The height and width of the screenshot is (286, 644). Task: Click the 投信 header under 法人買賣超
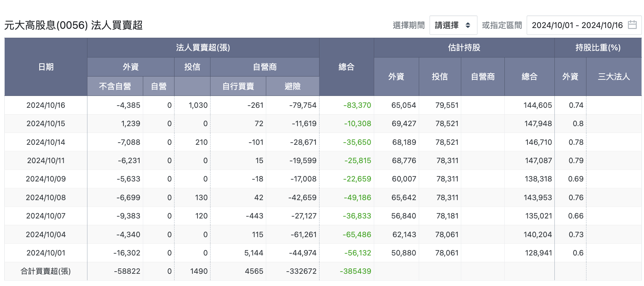192,67
